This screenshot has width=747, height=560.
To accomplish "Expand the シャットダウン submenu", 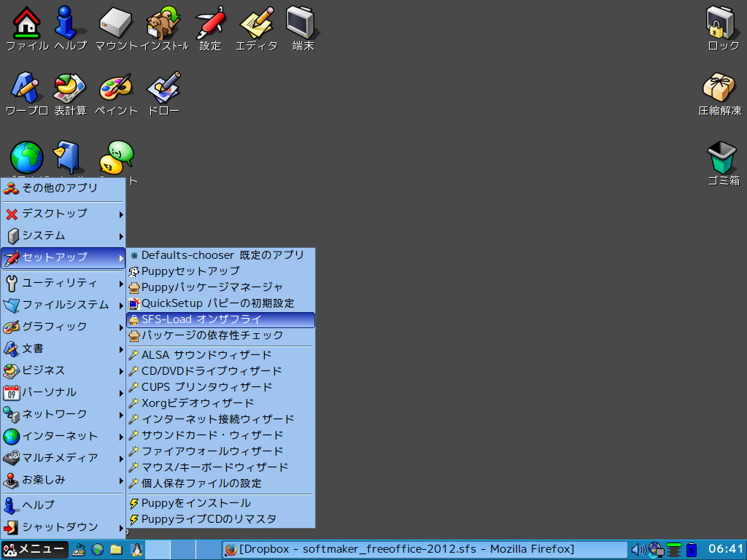I will coord(63,528).
